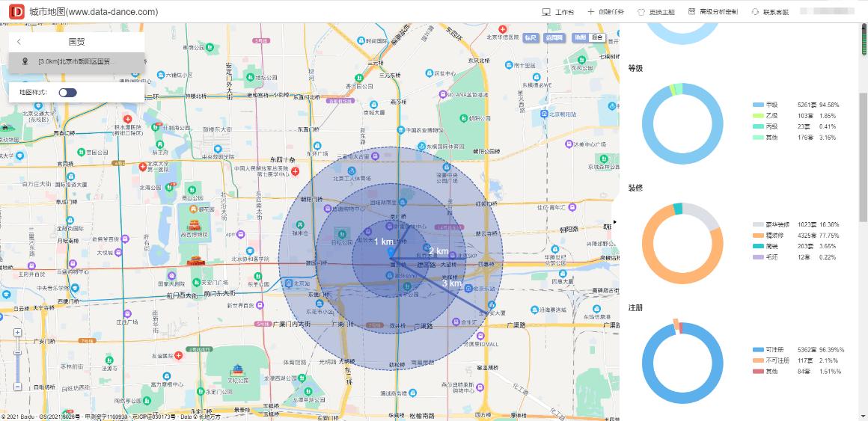This screenshot has width=868, height=421.
Task: Click the 北京华信医院 hospital icon
Action: pos(503,28)
